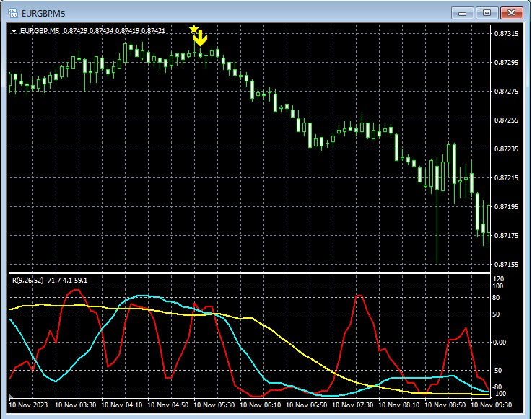This screenshot has width=532, height=419.
Task: Click the 0.87255 price scale label
Action: coord(506,120)
